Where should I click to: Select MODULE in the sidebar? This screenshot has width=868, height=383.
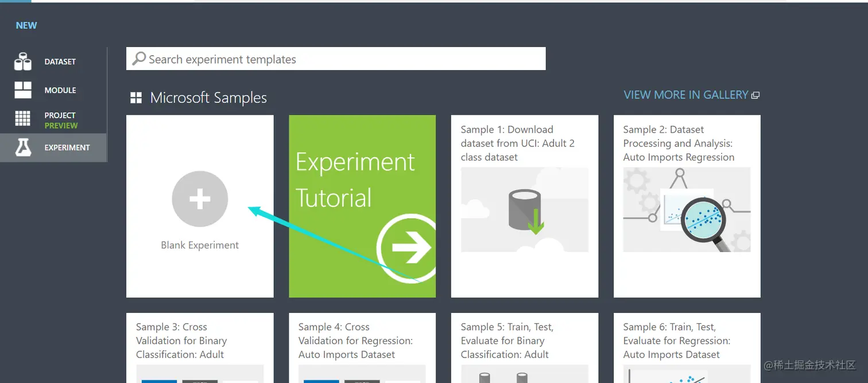(x=53, y=90)
